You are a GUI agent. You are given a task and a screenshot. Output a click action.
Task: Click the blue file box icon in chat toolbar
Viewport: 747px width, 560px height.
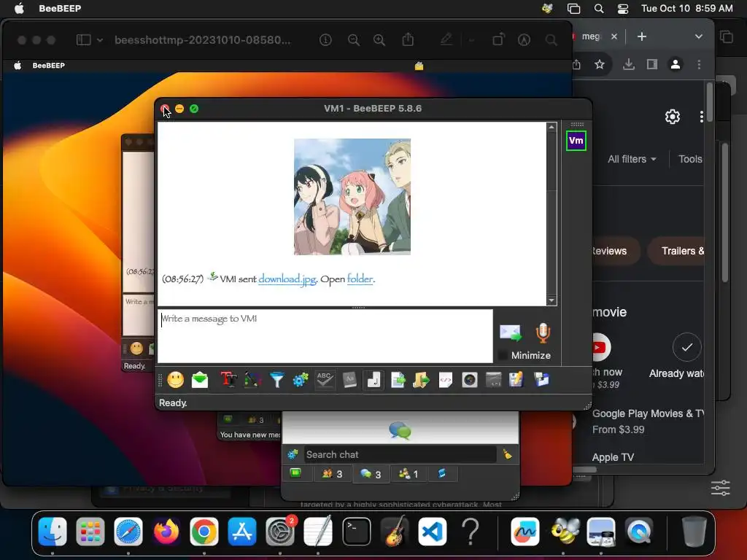(542, 380)
